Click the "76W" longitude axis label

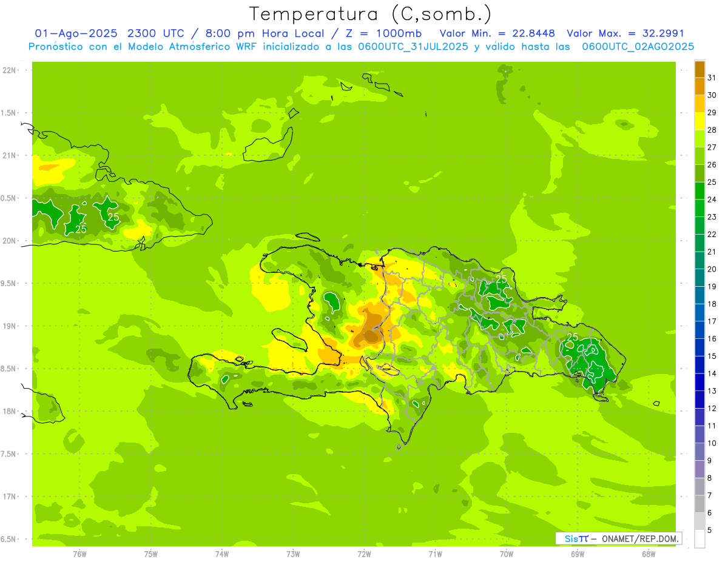tap(79, 554)
